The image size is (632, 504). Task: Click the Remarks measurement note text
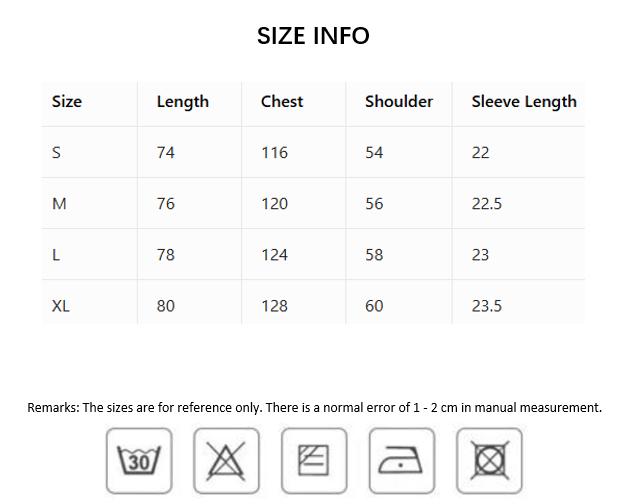314,407
